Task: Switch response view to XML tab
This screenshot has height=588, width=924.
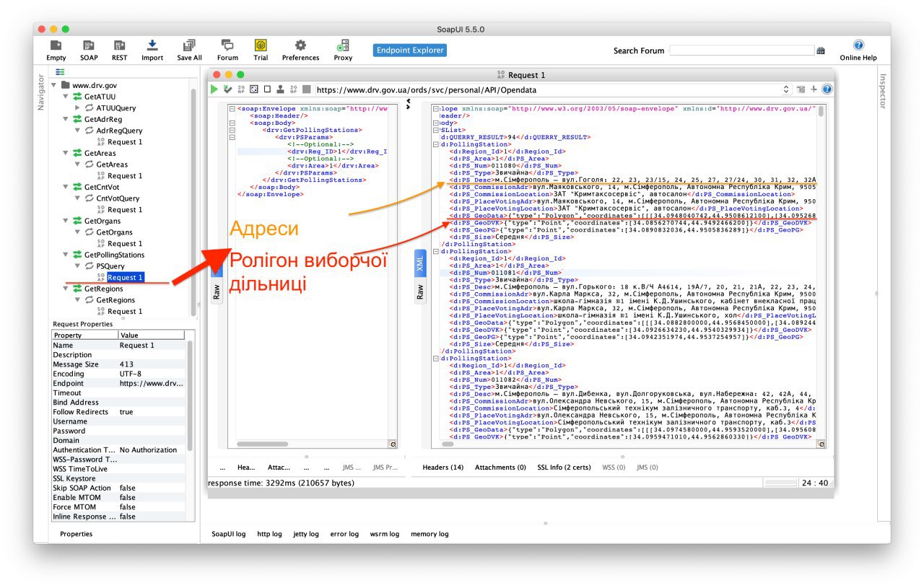Action: pyautogui.click(x=419, y=263)
